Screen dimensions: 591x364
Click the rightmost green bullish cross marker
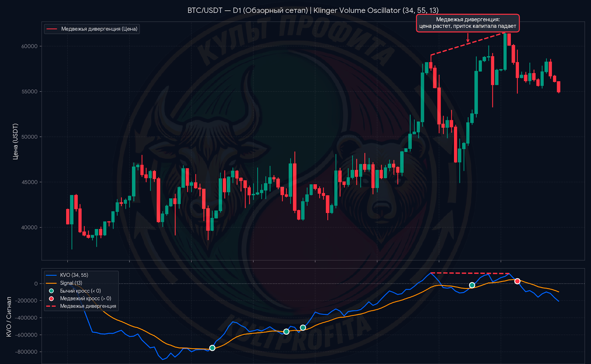[472, 285]
